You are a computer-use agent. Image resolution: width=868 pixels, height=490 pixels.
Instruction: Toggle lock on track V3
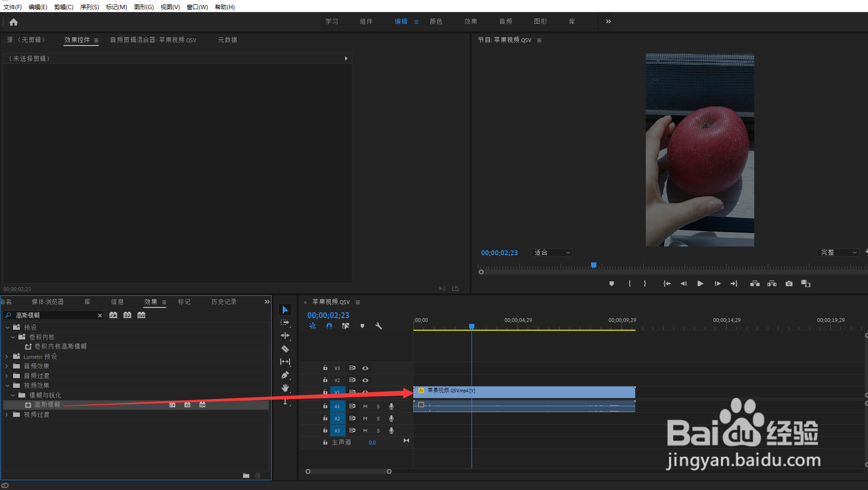tap(325, 368)
